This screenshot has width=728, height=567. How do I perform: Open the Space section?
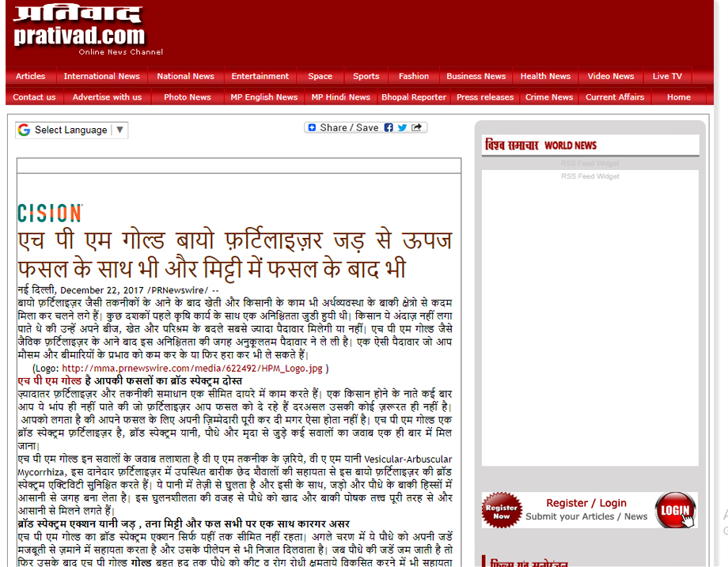click(320, 76)
